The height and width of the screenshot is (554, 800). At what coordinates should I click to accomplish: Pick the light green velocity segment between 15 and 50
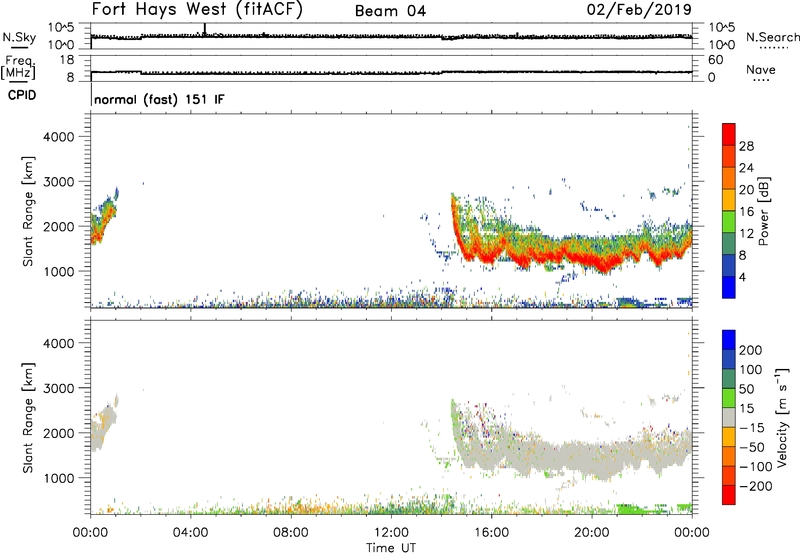pyautogui.click(x=729, y=398)
